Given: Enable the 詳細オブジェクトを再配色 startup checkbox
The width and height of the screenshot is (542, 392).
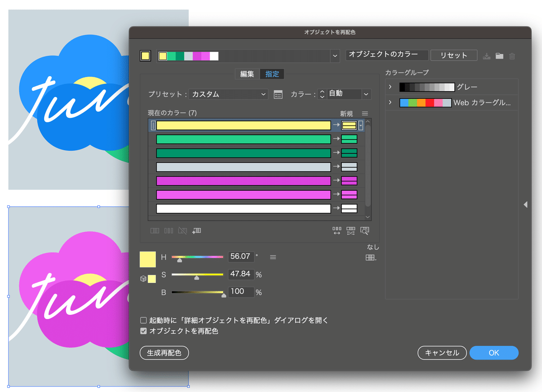Looking at the screenshot, I should point(143,320).
